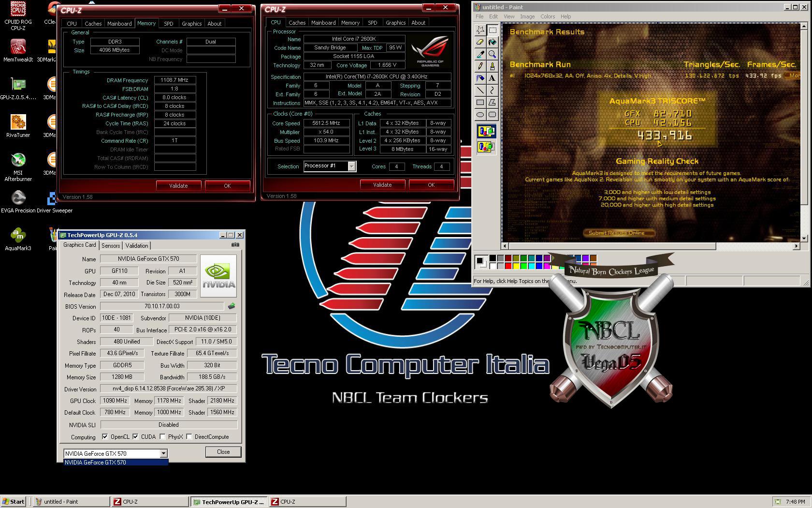Activate the Text tool in Paint

pos(492,78)
